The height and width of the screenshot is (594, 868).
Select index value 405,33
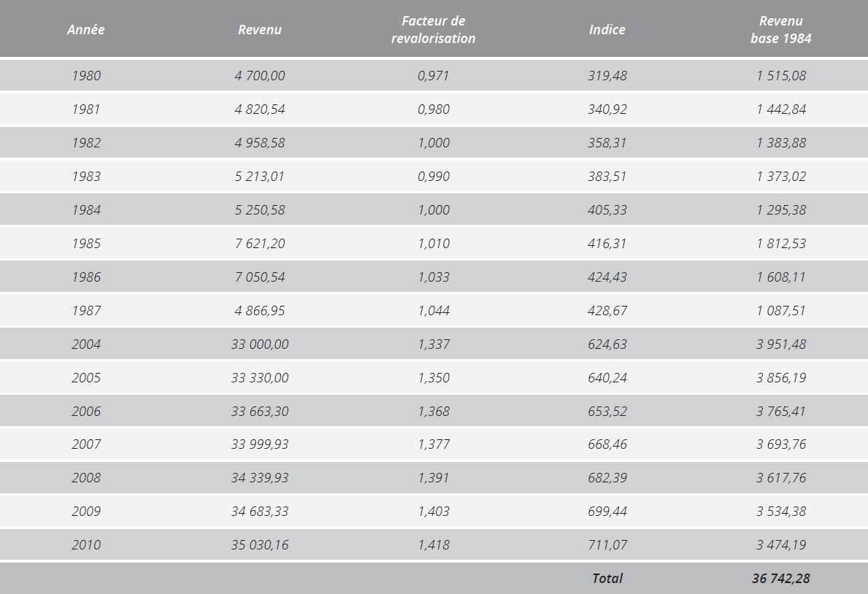(607, 210)
